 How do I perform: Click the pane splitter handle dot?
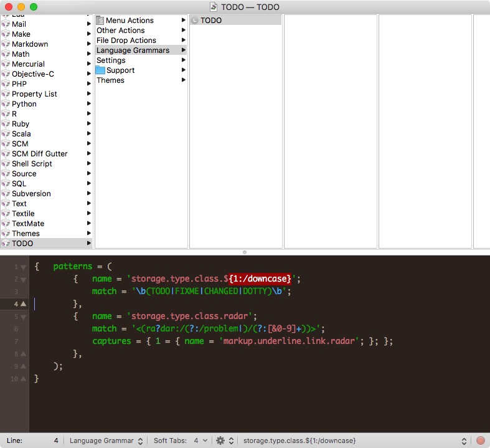point(245,252)
